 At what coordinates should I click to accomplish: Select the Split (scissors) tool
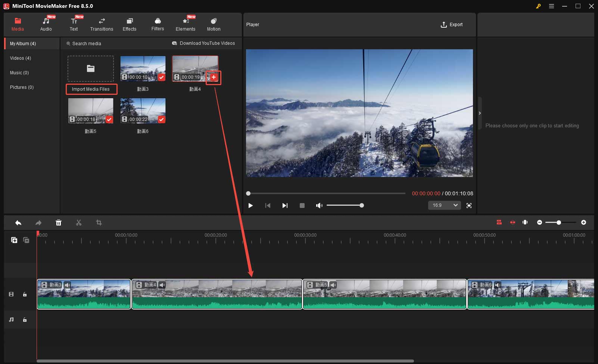79,223
